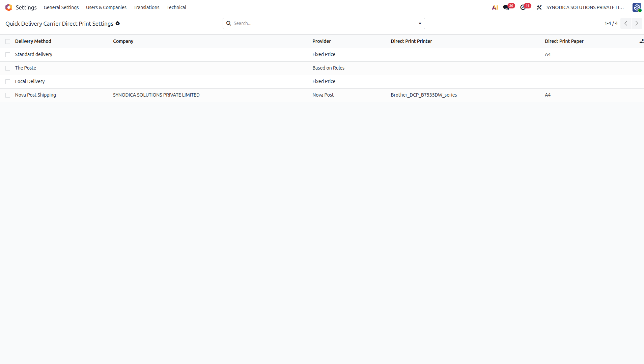644x364 pixels.
Task: Open the General Settings menu
Action: coord(61,7)
